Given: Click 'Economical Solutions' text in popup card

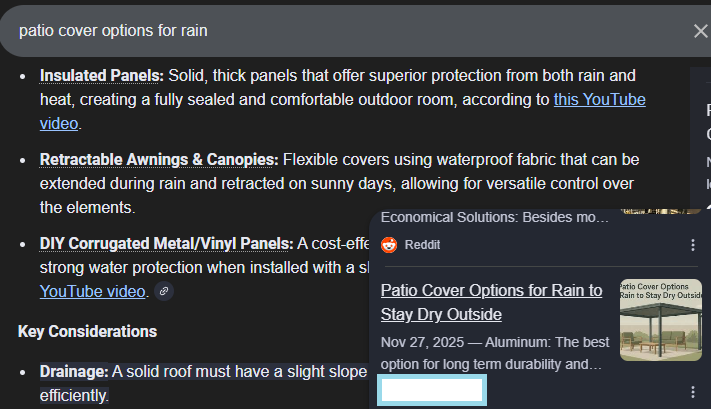Looking at the screenshot, I should 494,217.
